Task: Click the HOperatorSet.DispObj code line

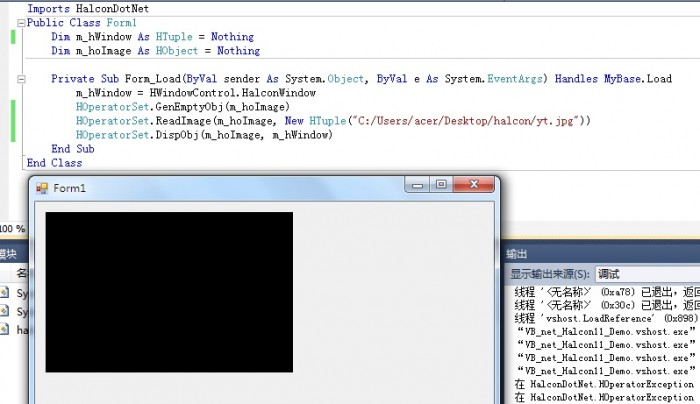Action: pyautogui.click(x=204, y=135)
